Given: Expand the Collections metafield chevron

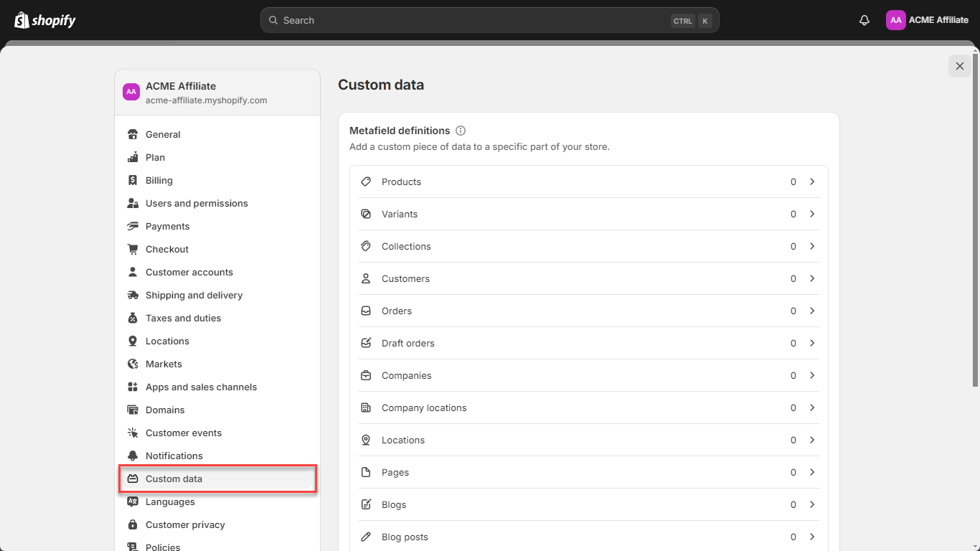Looking at the screenshot, I should coord(812,246).
